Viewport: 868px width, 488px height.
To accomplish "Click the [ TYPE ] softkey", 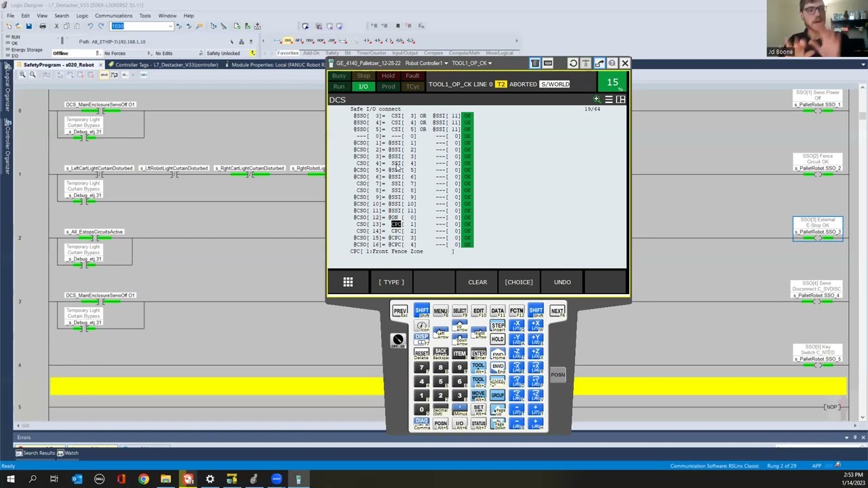I will pos(391,282).
